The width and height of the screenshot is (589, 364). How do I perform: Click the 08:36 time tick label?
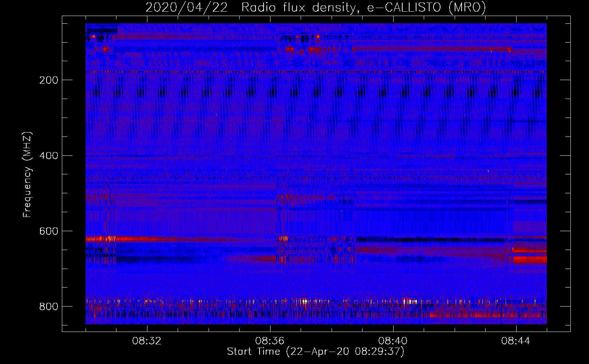tap(270, 341)
